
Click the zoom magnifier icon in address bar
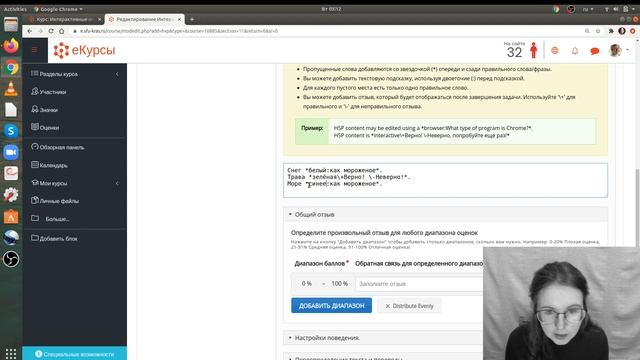click(587, 31)
